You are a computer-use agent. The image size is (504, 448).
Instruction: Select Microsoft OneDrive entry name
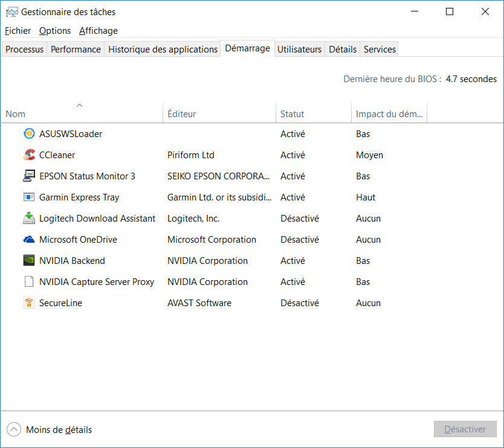click(78, 240)
